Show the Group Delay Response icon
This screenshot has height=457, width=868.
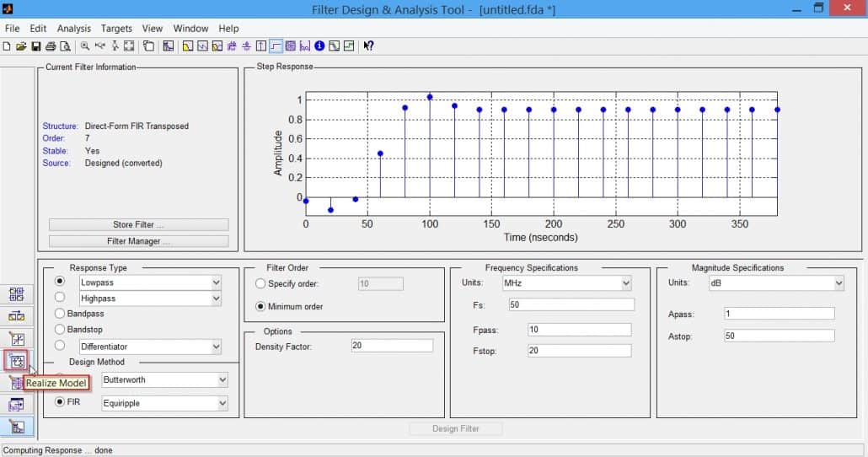(232, 46)
